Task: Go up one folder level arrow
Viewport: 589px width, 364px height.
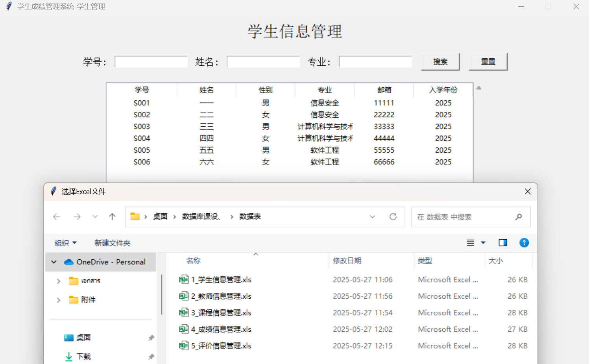Action: point(112,217)
